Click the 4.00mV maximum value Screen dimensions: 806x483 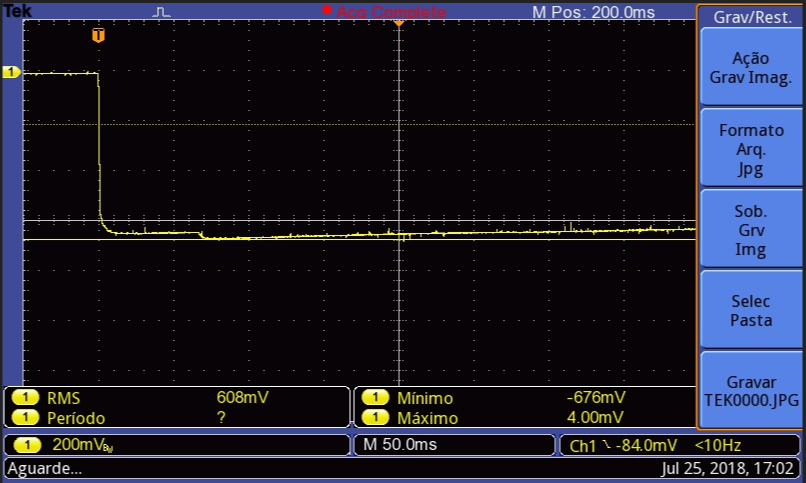point(595,417)
